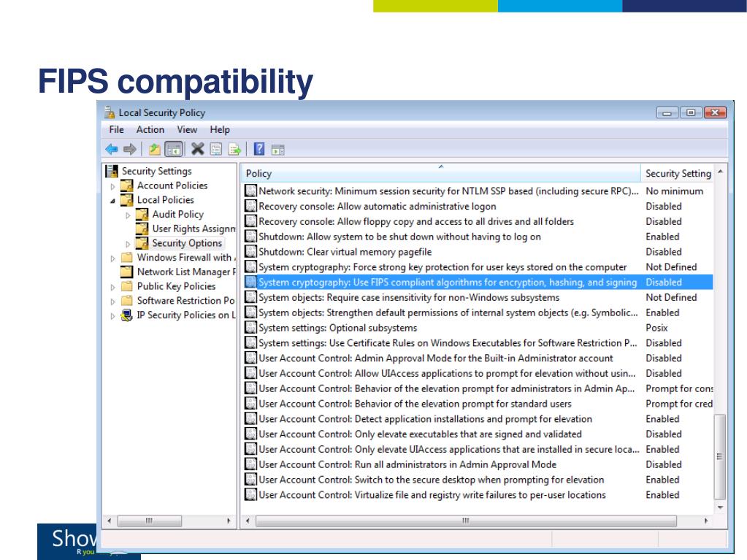Select Force strong key protection policy row

point(478,267)
